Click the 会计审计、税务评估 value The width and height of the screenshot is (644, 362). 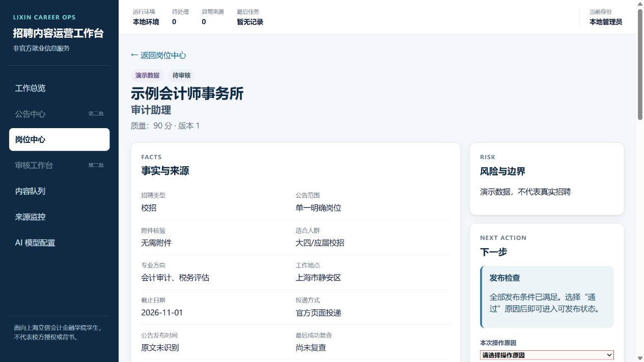coord(175,278)
